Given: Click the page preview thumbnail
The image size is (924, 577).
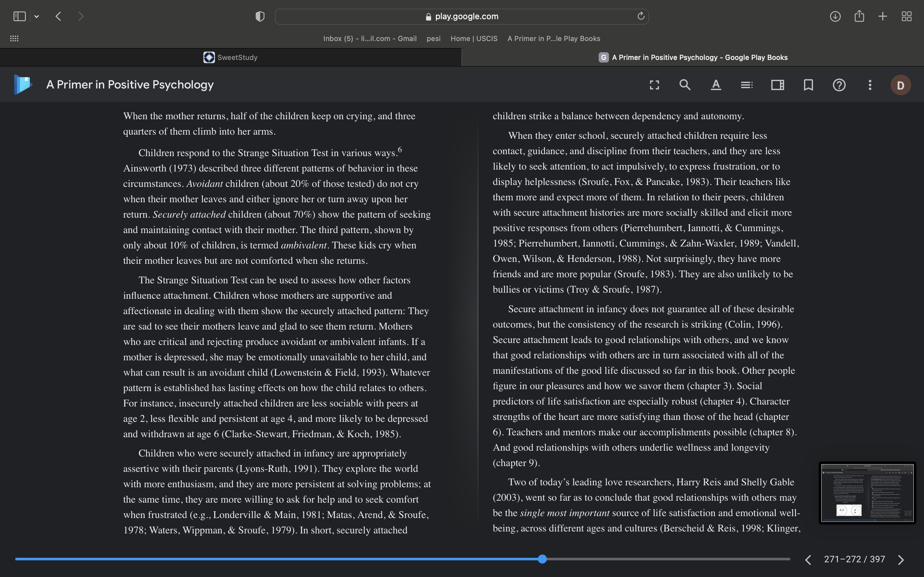Looking at the screenshot, I should point(868,493).
